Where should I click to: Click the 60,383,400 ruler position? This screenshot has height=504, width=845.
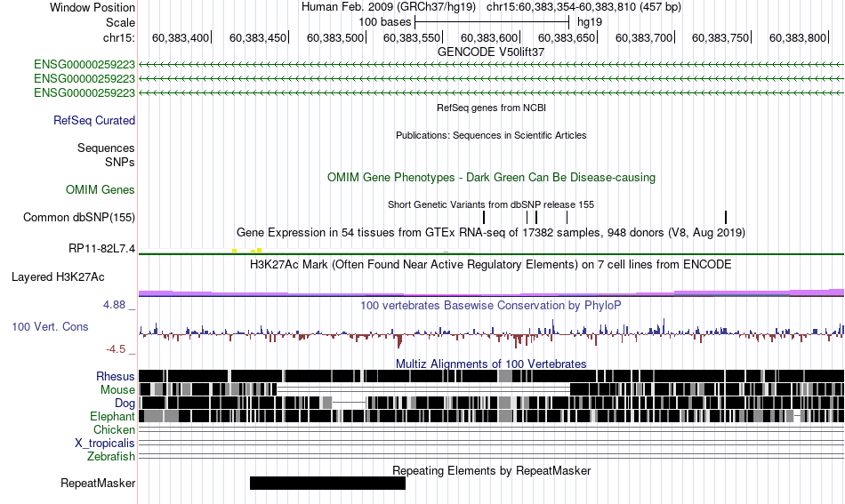(x=181, y=37)
